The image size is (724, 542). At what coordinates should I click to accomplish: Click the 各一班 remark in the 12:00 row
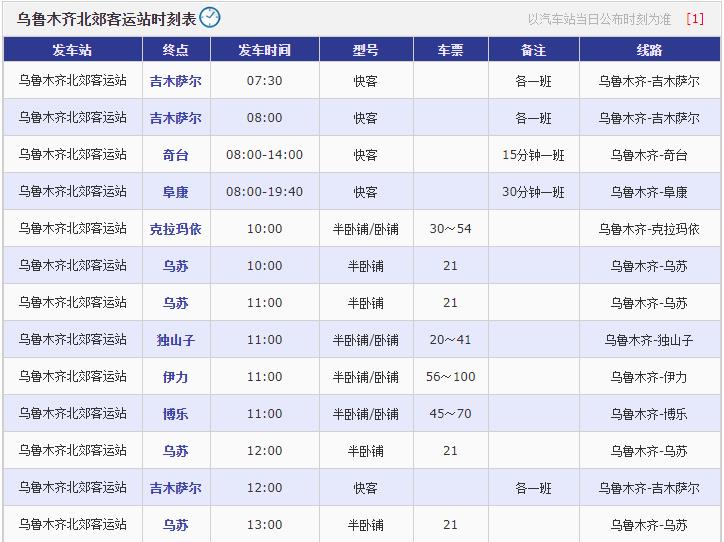point(533,488)
